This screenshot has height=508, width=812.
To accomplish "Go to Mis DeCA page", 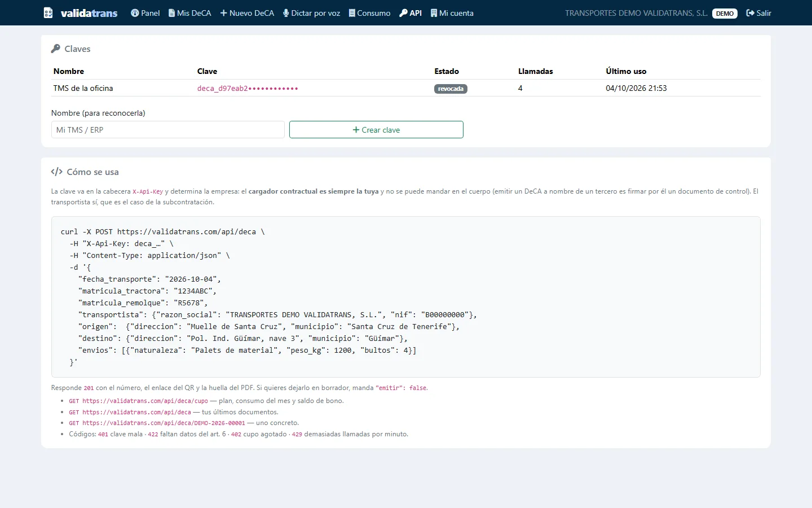I will click(190, 13).
